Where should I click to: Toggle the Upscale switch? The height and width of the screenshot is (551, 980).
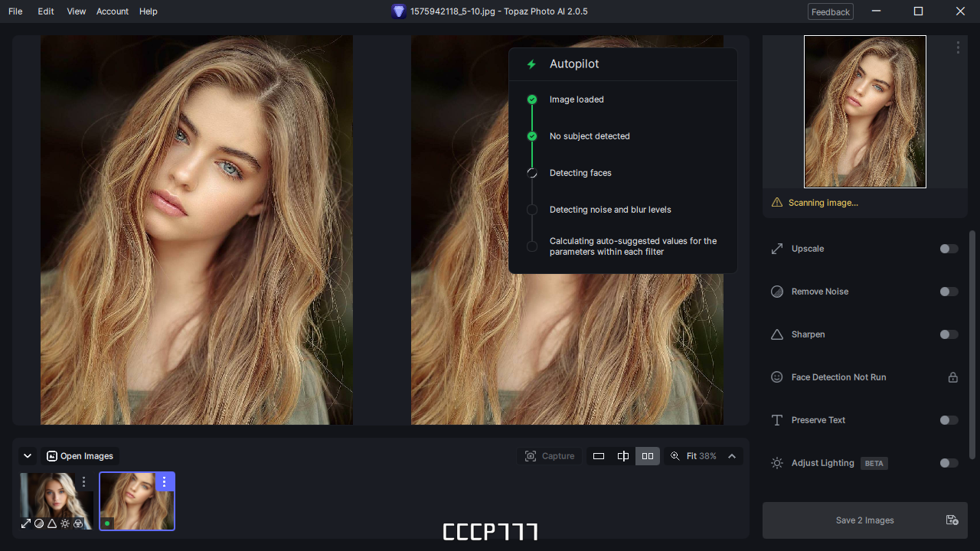coord(949,249)
